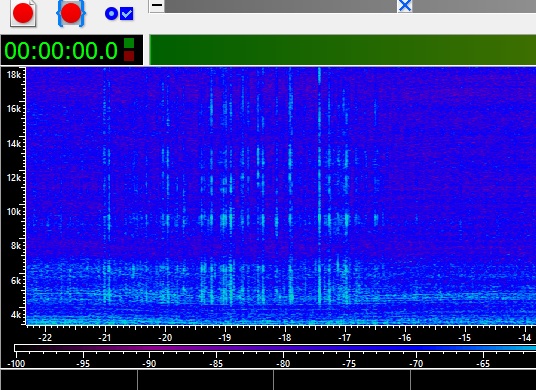Viewport: 536px width, 390px height.
Task: Click the -21 mark on the time axis
Action: point(105,338)
